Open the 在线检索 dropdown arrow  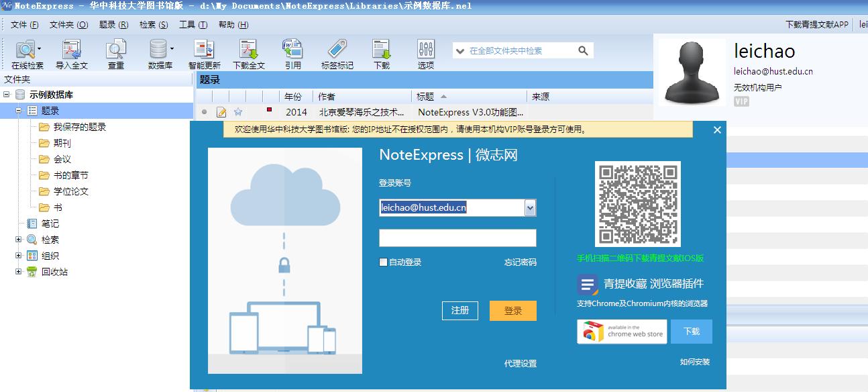[40, 49]
